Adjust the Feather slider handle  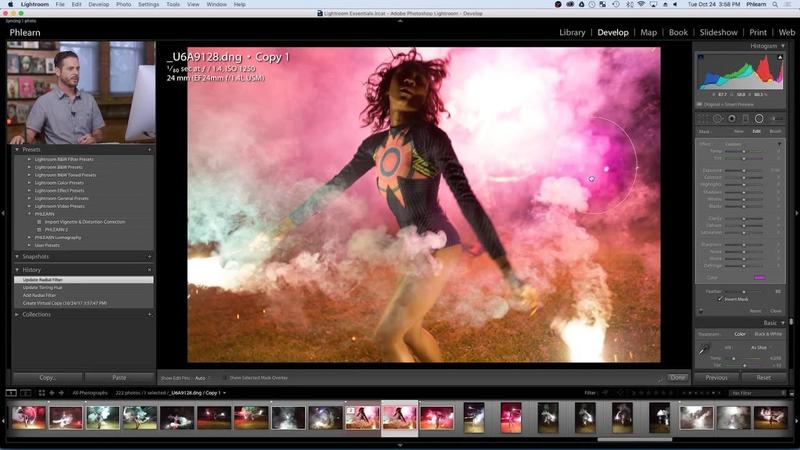(x=744, y=291)
